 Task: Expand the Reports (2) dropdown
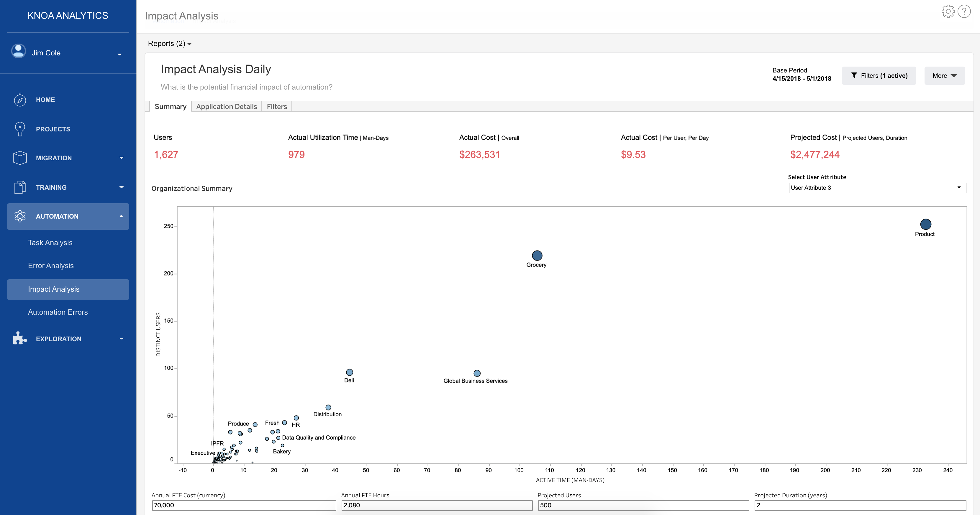click(170, 44)
